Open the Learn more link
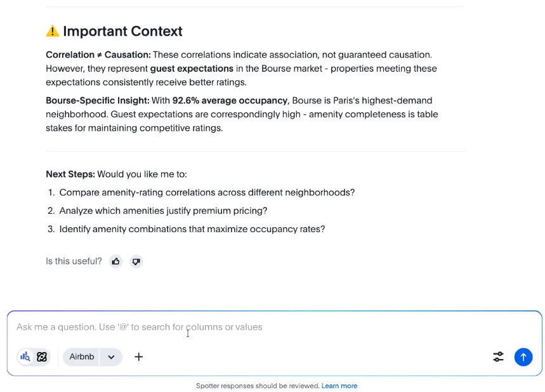Viewport: 545px width, 392px height. point(339,386)
